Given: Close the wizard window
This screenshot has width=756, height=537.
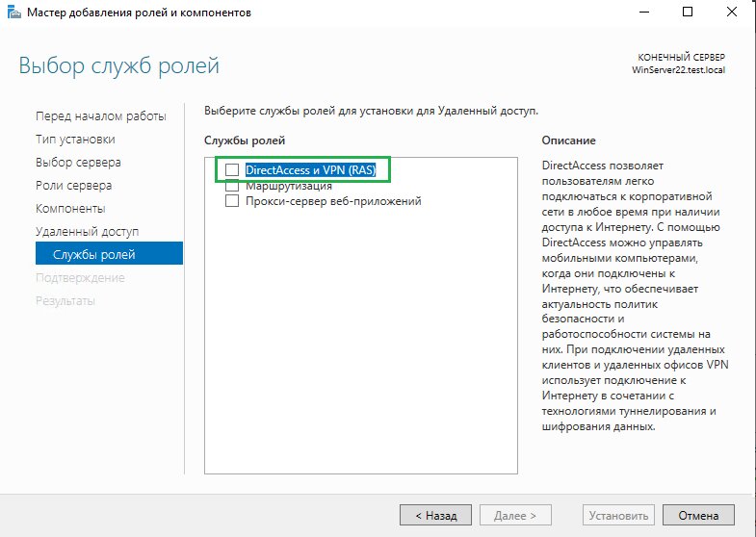Looking at the screenshot, I should 732,12.
